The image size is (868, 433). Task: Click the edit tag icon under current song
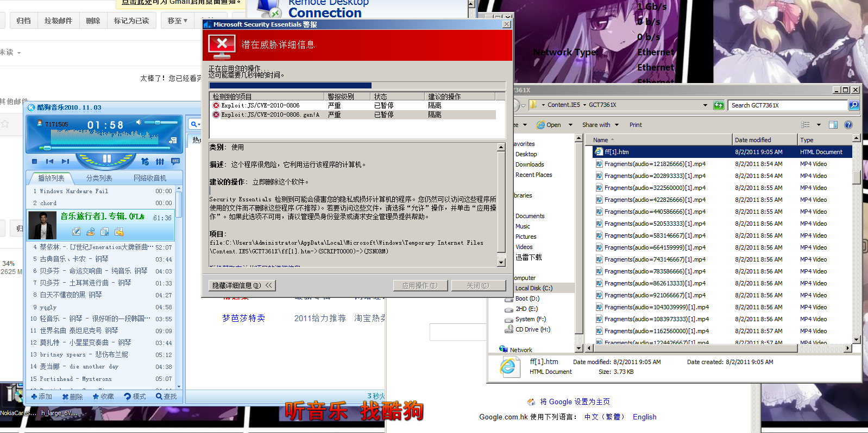click(x=77, y=232)
